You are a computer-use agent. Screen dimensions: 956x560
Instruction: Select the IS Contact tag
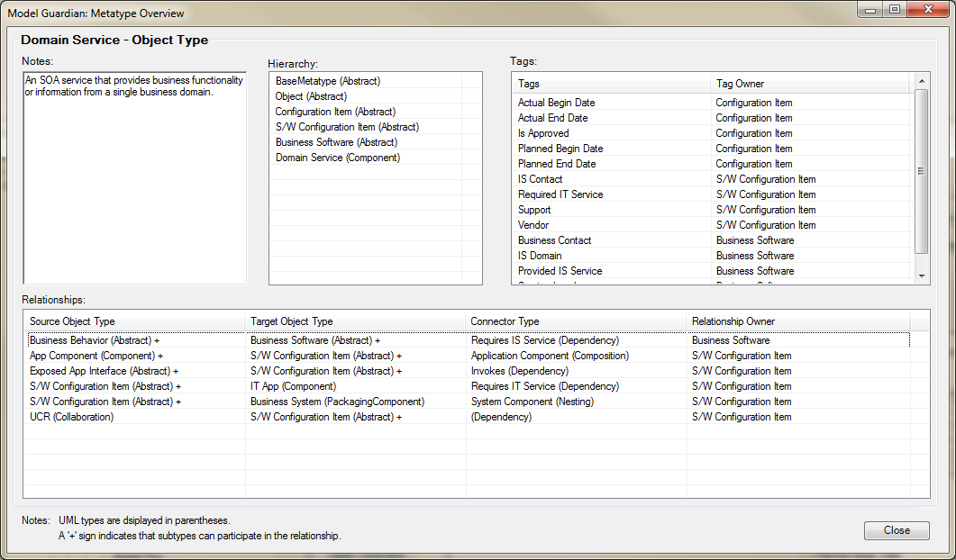541,178
